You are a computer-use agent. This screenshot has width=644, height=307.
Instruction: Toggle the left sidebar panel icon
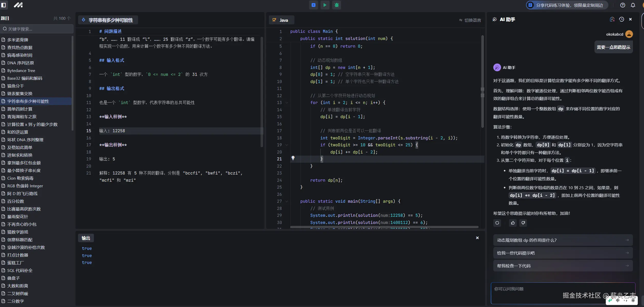point(4,5)
